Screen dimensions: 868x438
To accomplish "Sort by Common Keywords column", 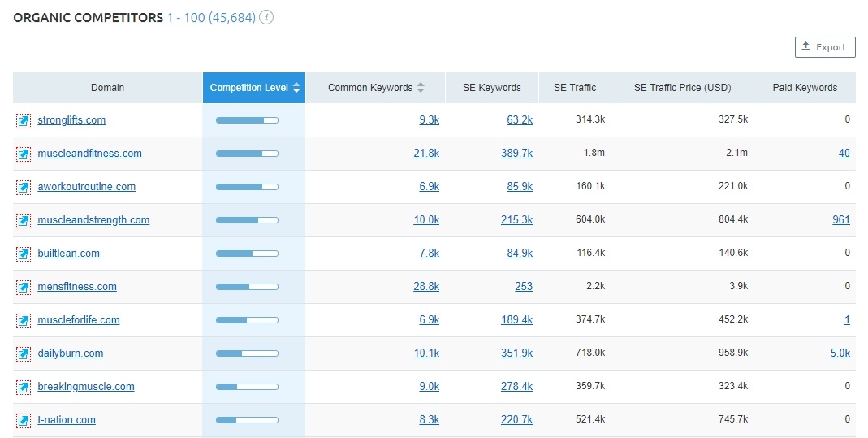I will pos(375,88).
